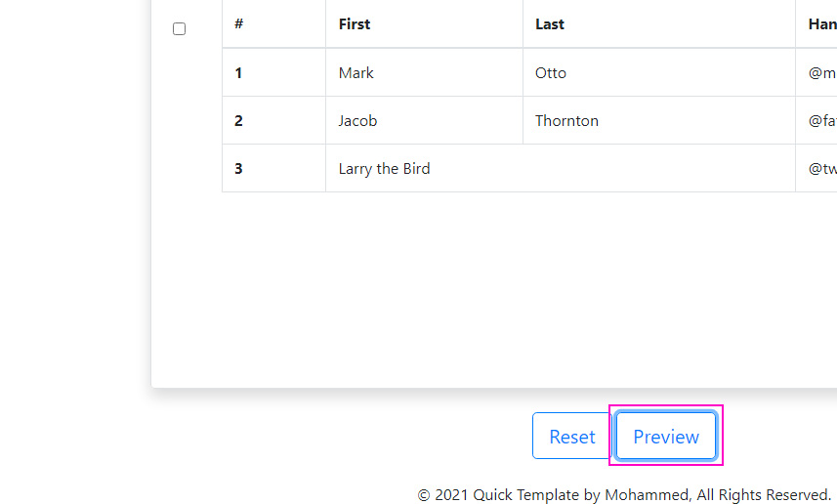Click the 'First' column header

pos(355,24)
